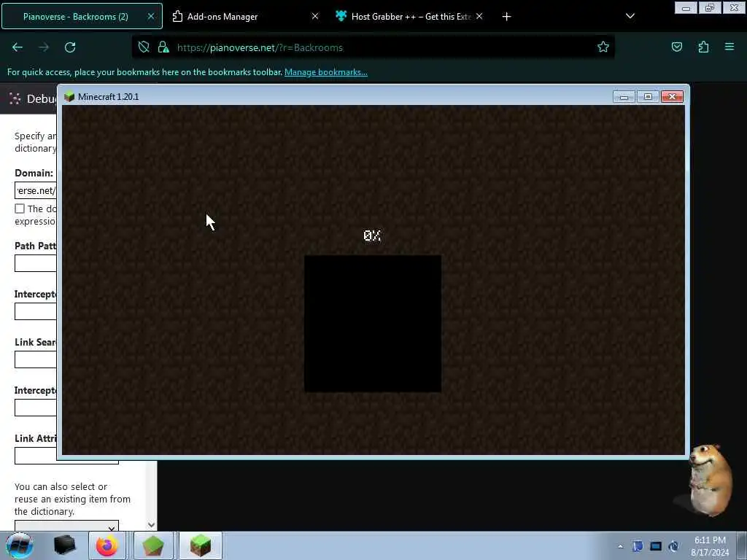Viewport: 747px width, 560px height.
Task: Click the site security padlock icon
Action: point(163,47)
